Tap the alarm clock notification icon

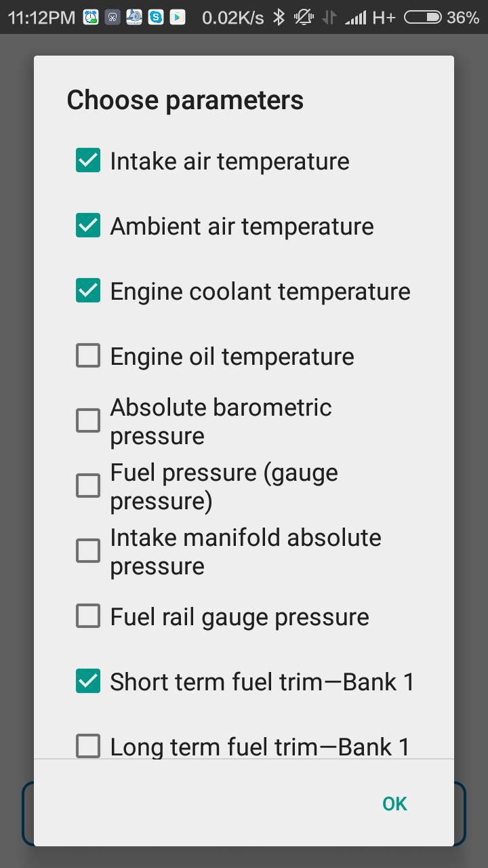91,18
